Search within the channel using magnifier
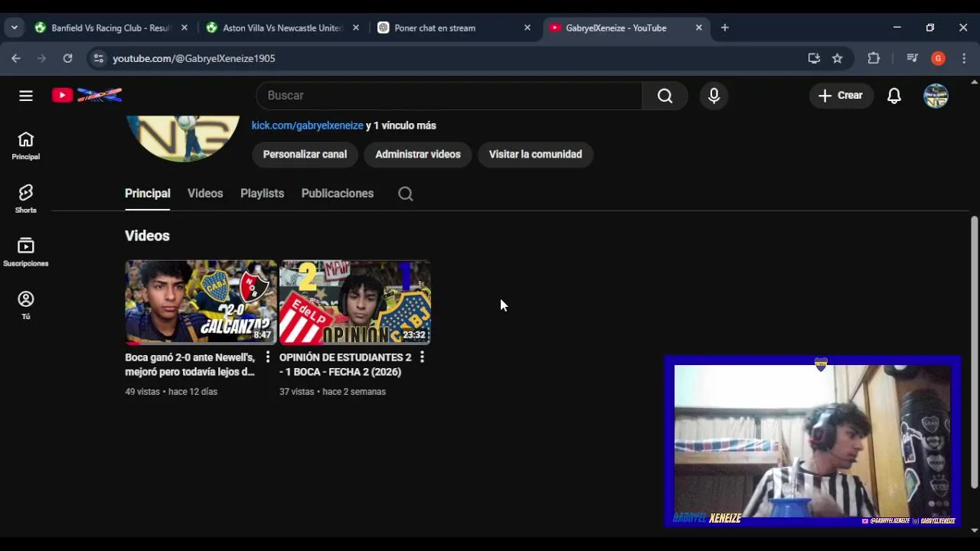 [406, 194]
